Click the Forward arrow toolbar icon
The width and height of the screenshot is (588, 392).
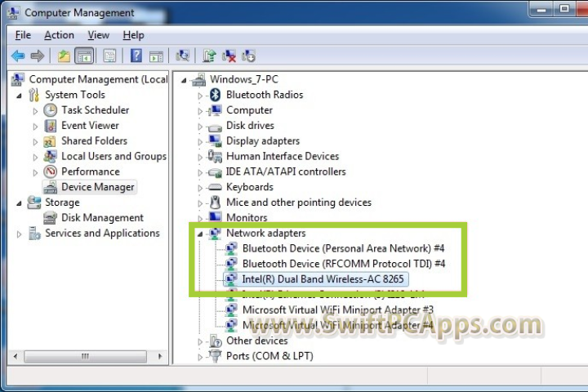[x=37, y=56]
